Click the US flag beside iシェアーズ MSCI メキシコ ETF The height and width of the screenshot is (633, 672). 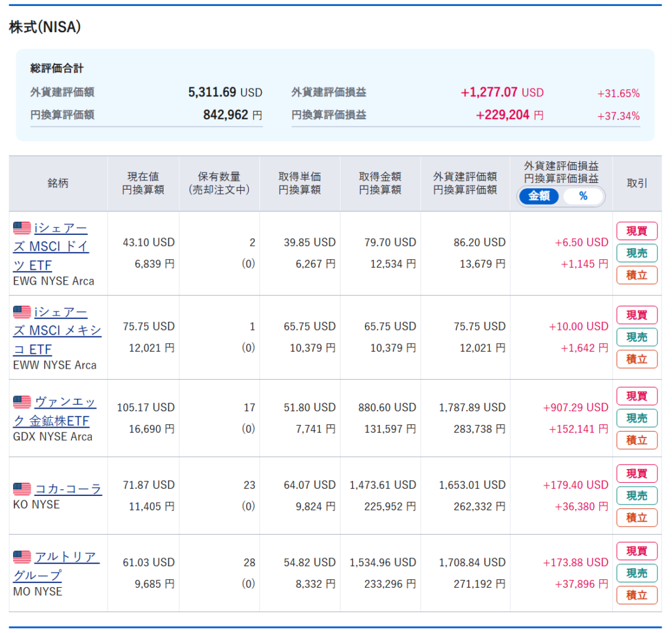click(22, 312)
